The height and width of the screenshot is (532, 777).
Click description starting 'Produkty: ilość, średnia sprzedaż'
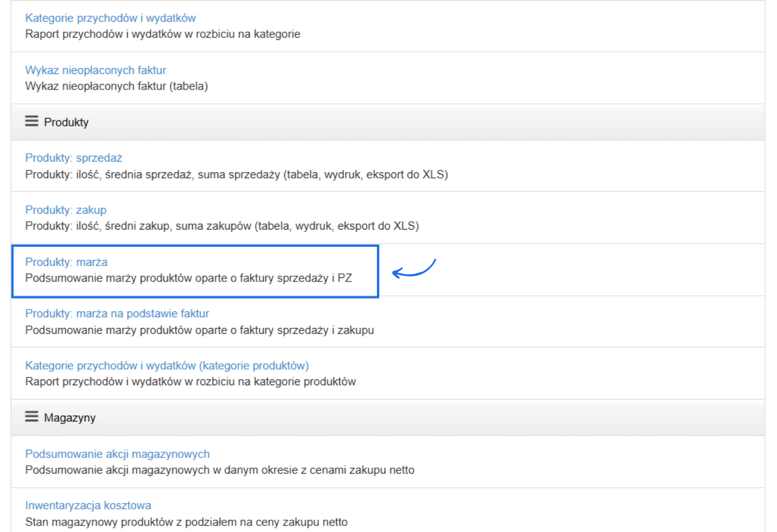[x=237, y=175]
